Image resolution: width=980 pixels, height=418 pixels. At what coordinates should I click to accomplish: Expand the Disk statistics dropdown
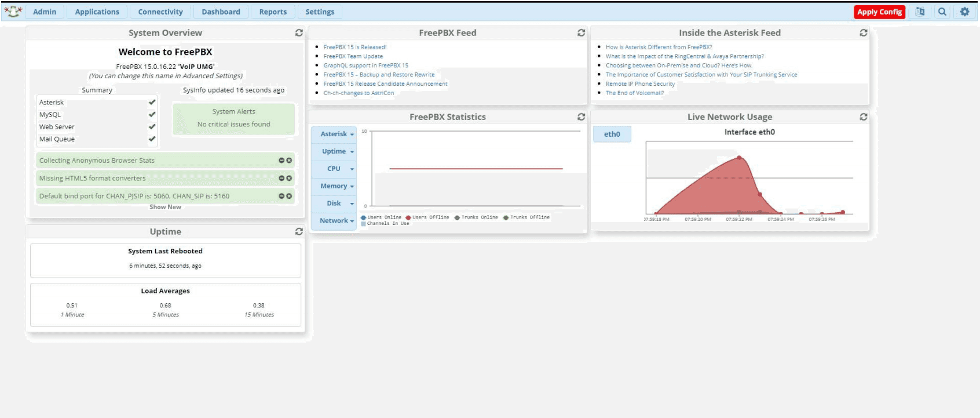click(334, 203)
